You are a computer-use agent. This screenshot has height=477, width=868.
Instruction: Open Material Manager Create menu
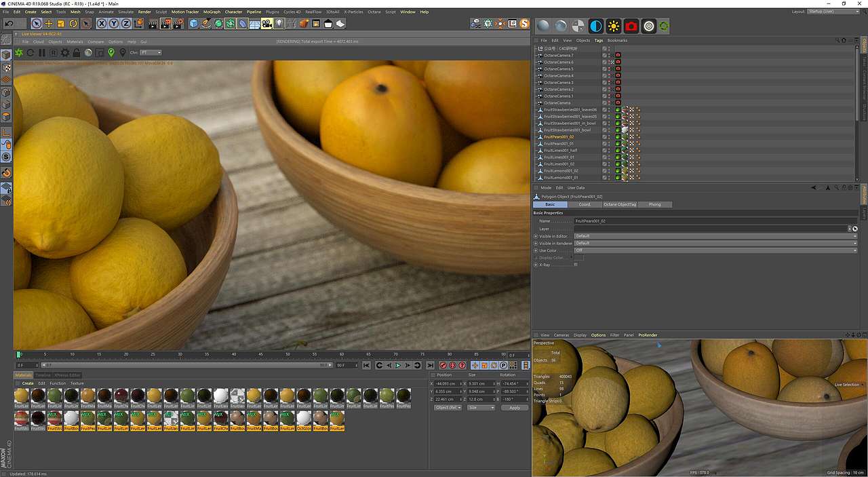point(28,383)
